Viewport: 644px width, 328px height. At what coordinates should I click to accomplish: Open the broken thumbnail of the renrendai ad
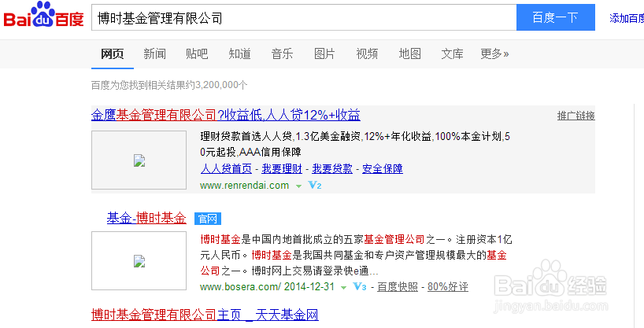coord(139,160)
